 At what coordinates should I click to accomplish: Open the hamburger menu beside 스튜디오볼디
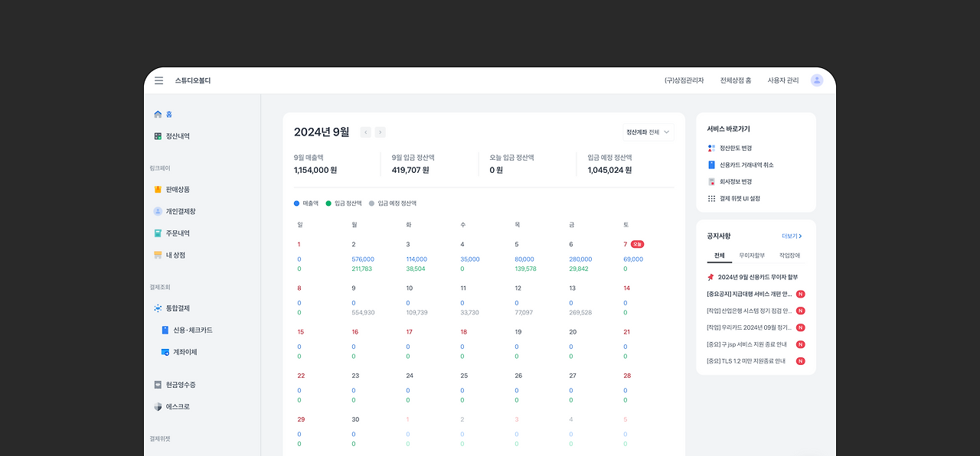pyautogui.click(x=158, y=80)
